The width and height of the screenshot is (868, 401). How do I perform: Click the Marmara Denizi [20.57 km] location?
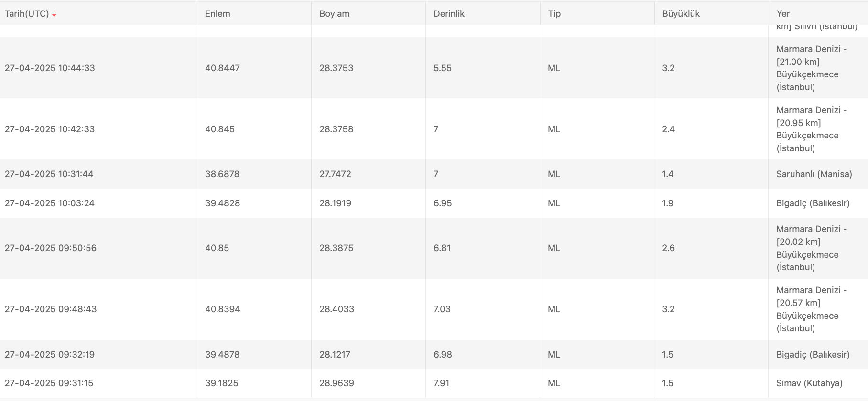point(811,309)
